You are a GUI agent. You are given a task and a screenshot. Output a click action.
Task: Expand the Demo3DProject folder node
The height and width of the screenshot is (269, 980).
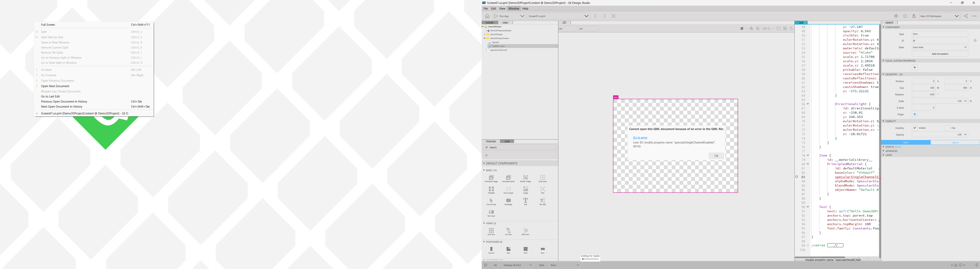484,34
